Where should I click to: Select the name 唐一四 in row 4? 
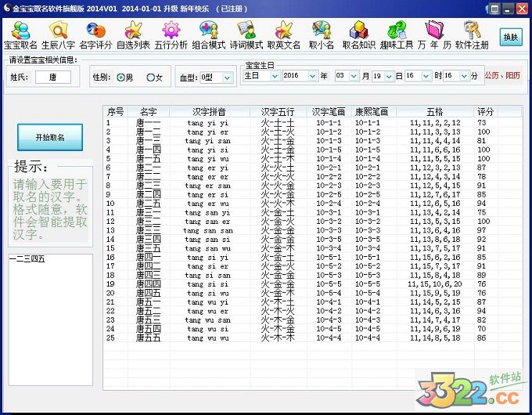[149, 150]
